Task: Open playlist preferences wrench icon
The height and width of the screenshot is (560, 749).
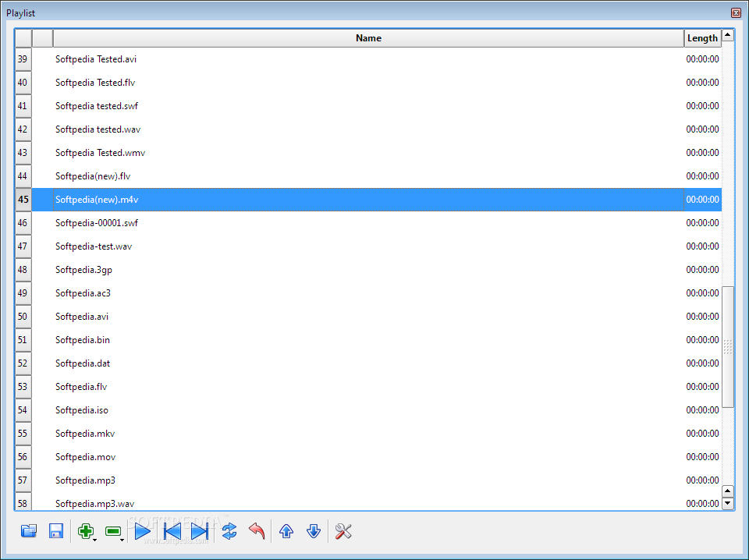Action: (343, 531)
